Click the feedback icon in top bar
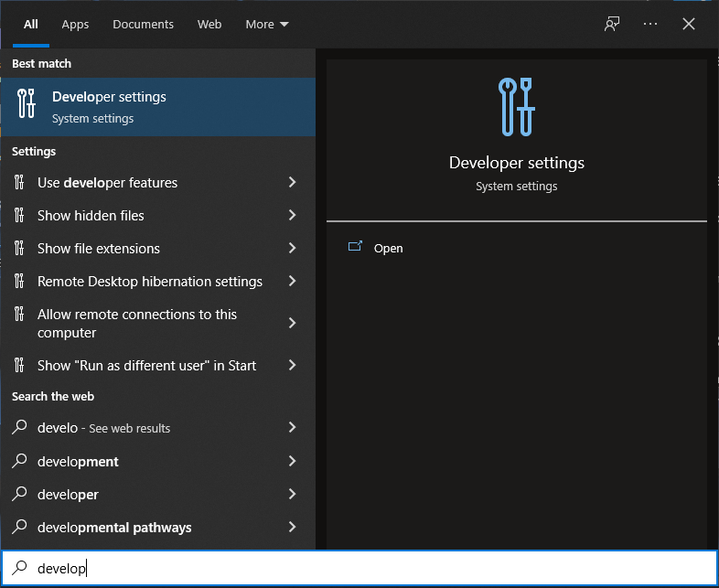719x588 pixels. click(612, 24)
